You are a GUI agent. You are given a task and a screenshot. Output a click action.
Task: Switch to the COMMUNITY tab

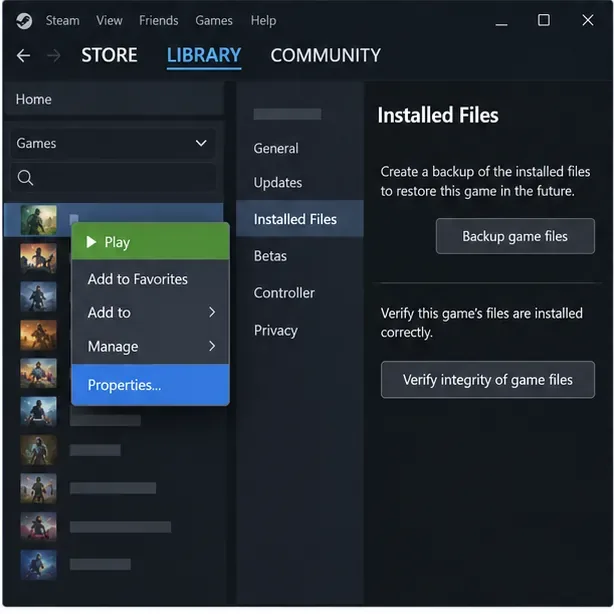coord(325,55)
